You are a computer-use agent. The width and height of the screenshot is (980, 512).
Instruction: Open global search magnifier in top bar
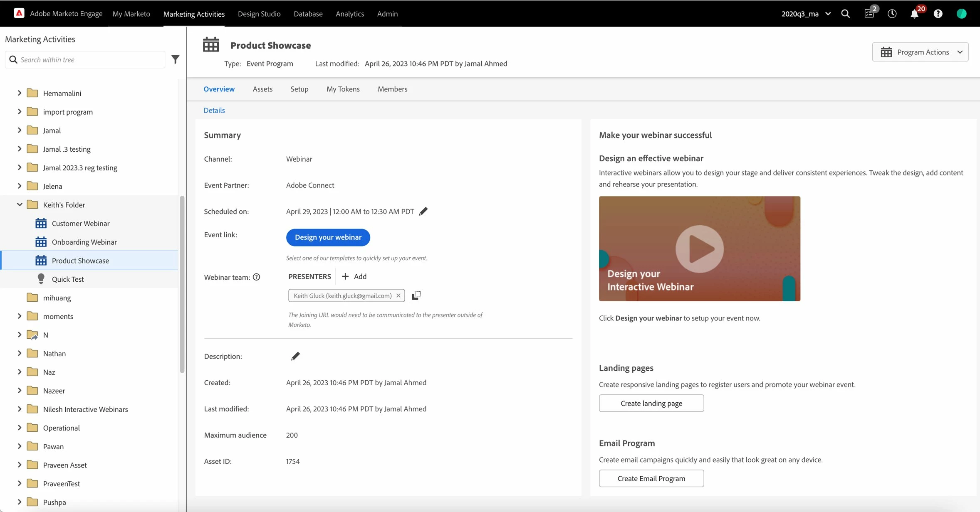(x=845, y=14)
